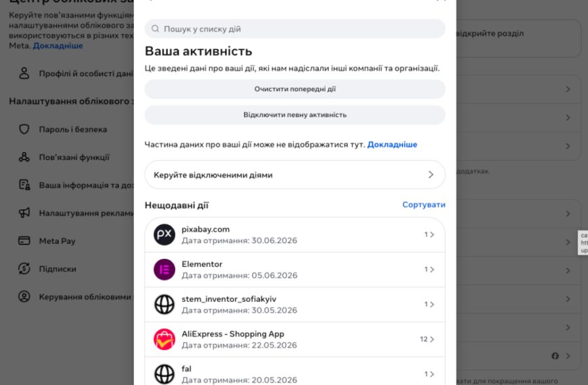This screenshot has width=588, height=385.
Task: Open the pixabay.com activity icon
Action: pyautogui.click(x=164, y=234)
